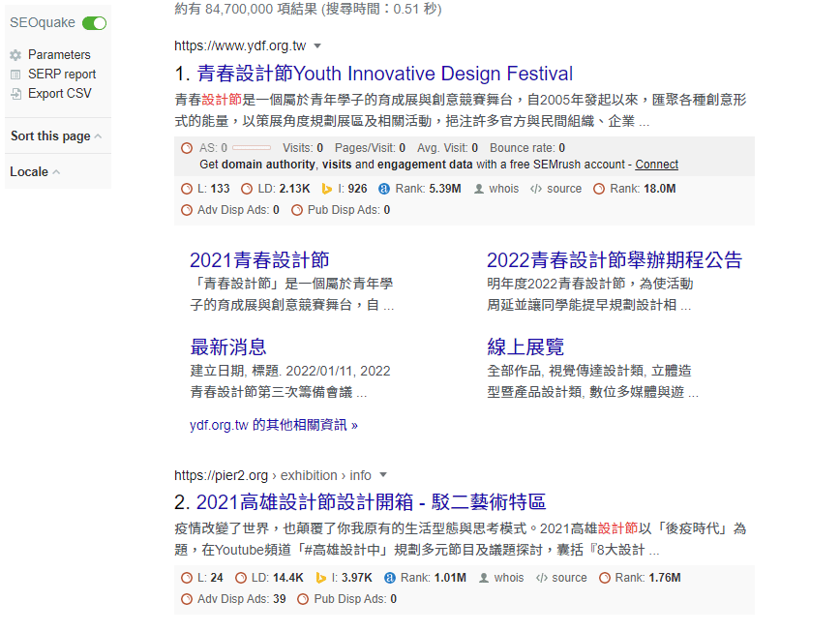The width and height of the screenshot is (840, 632).
Task: Open 2022青春設計節舉辦期程公告 sitelink
Action: pos(615,260)
